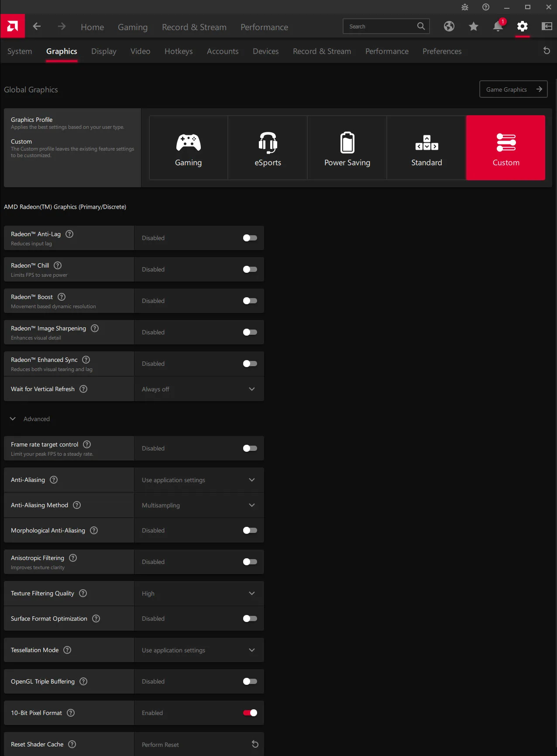This screenshot has width=557, height=756.
Task: Collapse the Advanced section
Action: (x=30, y=419)
